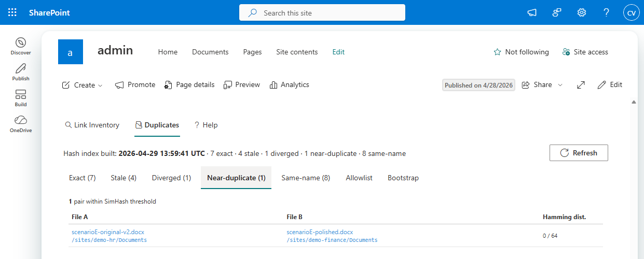Image resolution: width=644 pixels, height=259 pixels.
Task: Expand the Create dropdown
Action: [83, 85]
